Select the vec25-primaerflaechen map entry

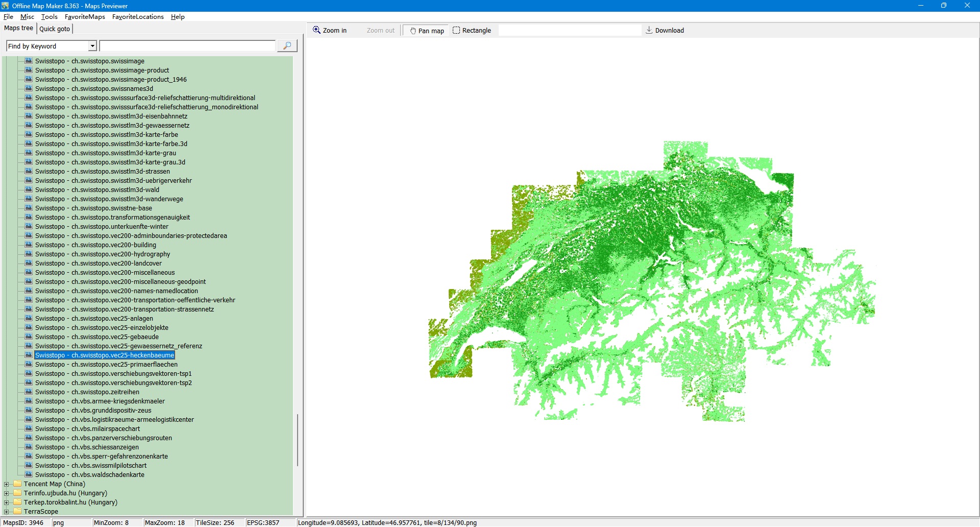tap(106, 365)
